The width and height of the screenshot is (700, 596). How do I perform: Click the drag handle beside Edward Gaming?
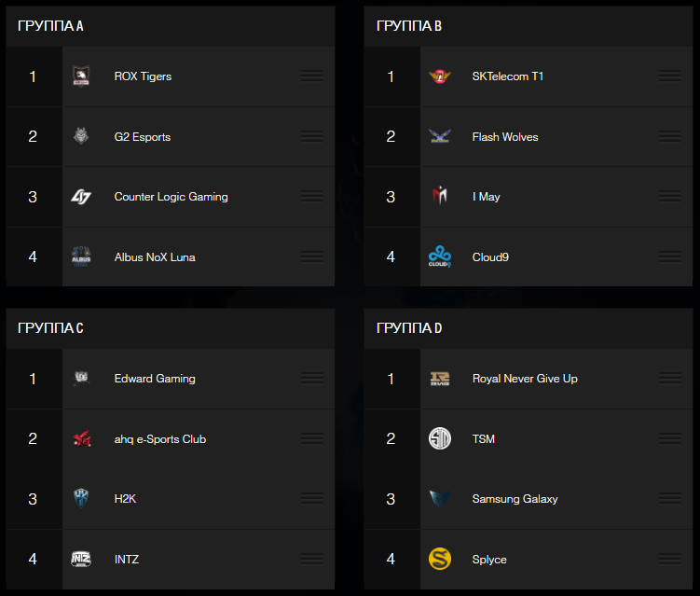coord(311,378)
